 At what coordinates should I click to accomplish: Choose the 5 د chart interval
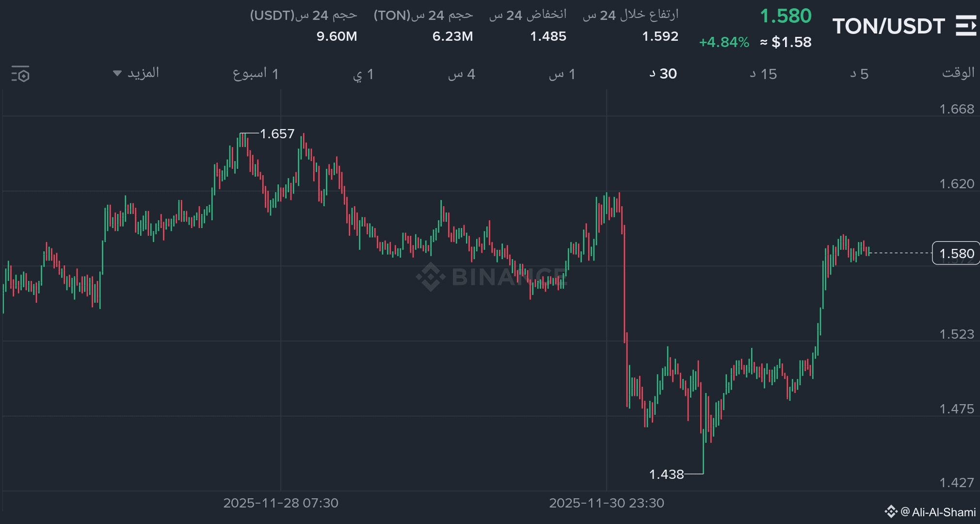coord(859,74)
